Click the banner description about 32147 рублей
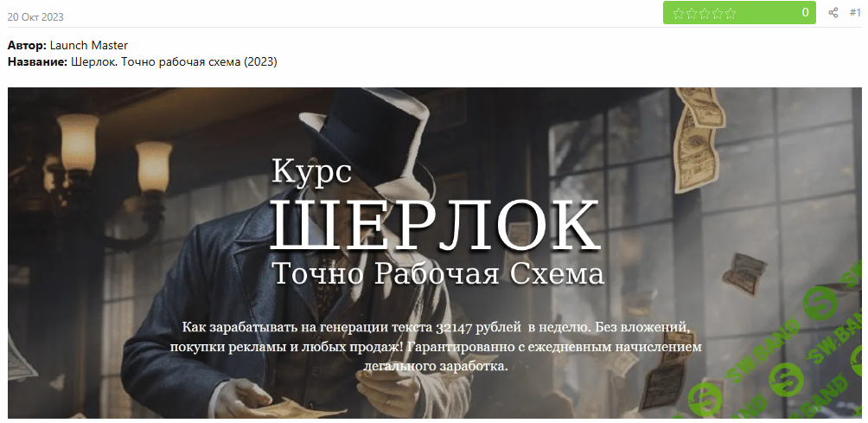Image resolution: width=868 pixels, height=423 pixels. click(437, 347)
